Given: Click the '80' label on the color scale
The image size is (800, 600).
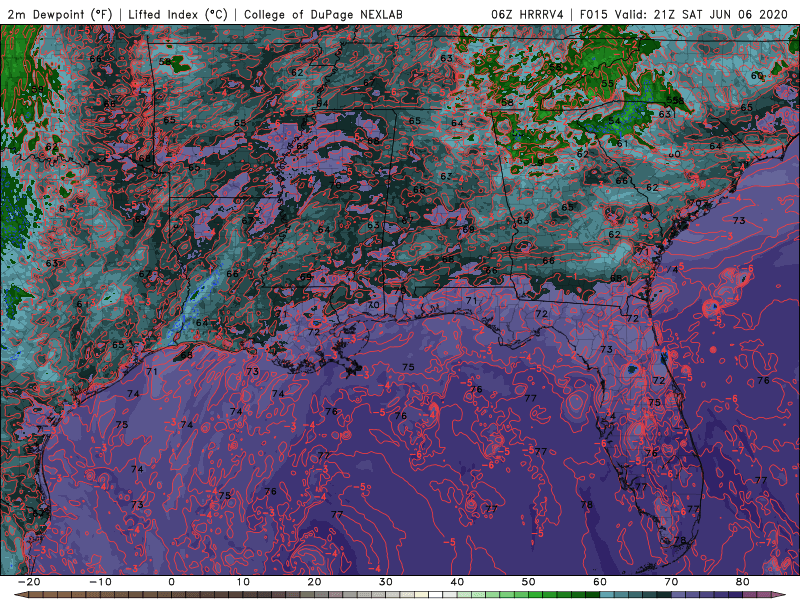Looking at the screenshot, I should point(743,582).
